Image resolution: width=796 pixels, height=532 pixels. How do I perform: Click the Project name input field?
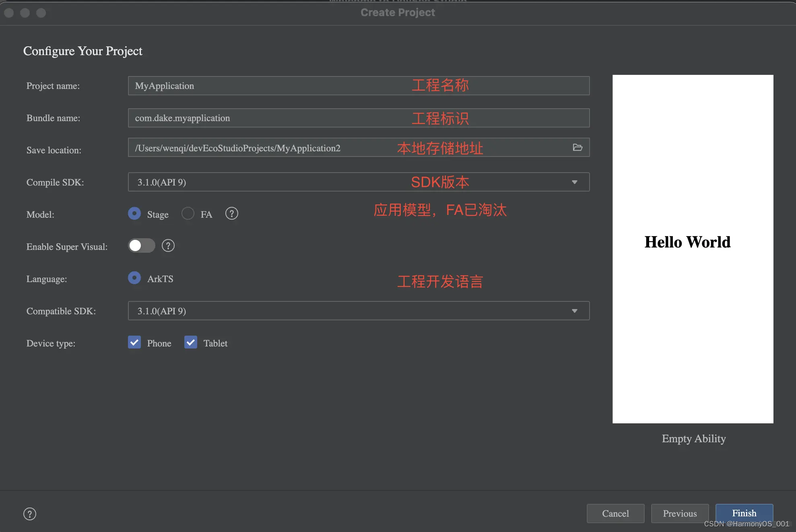(358, 85)
